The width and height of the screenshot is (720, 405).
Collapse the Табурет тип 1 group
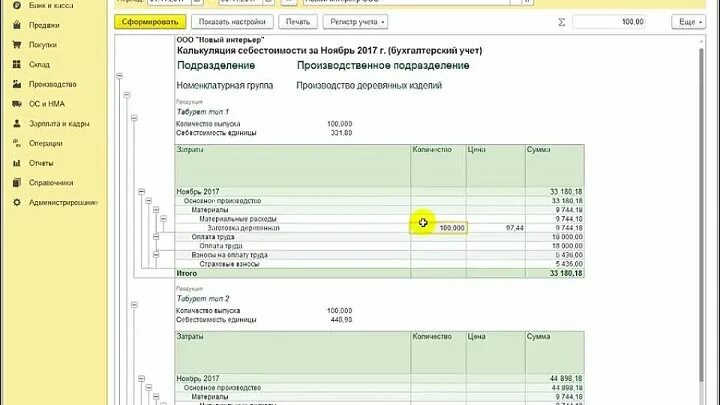(x=134, y=118)
